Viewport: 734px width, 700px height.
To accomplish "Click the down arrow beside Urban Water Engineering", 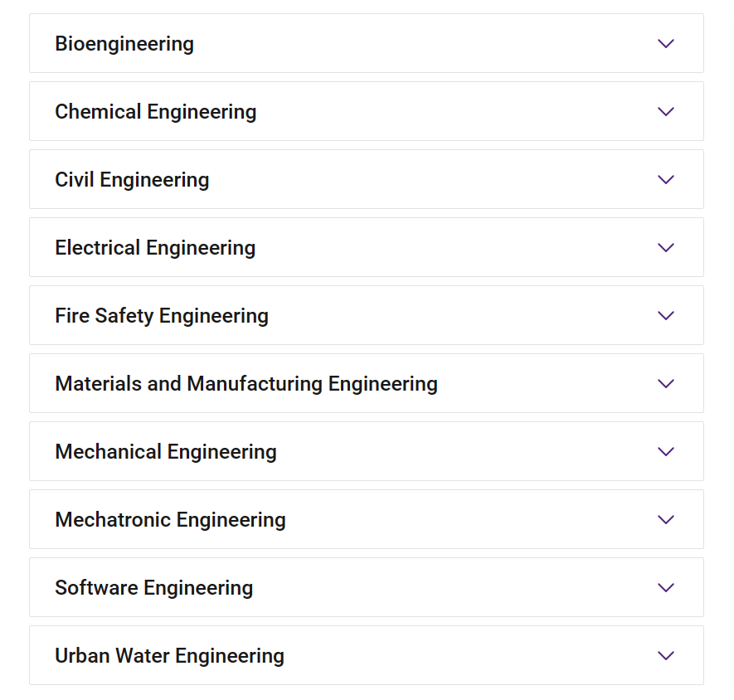I will 666,655.
